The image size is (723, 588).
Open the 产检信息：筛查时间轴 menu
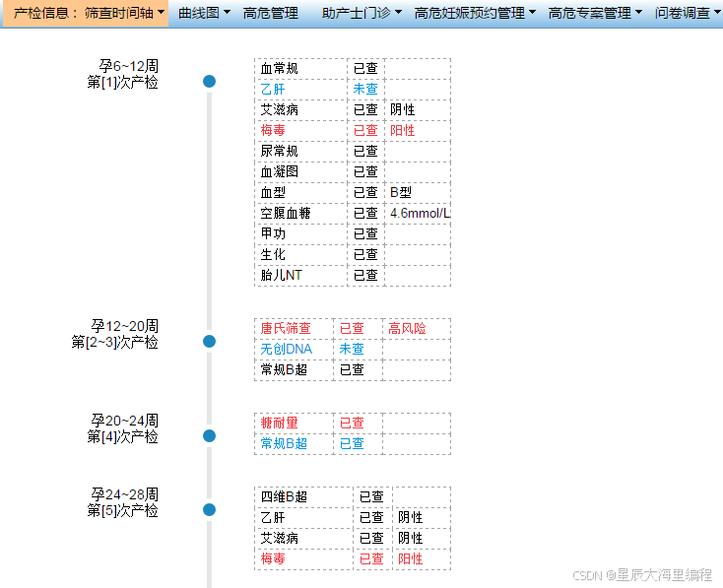pos(87,13)
